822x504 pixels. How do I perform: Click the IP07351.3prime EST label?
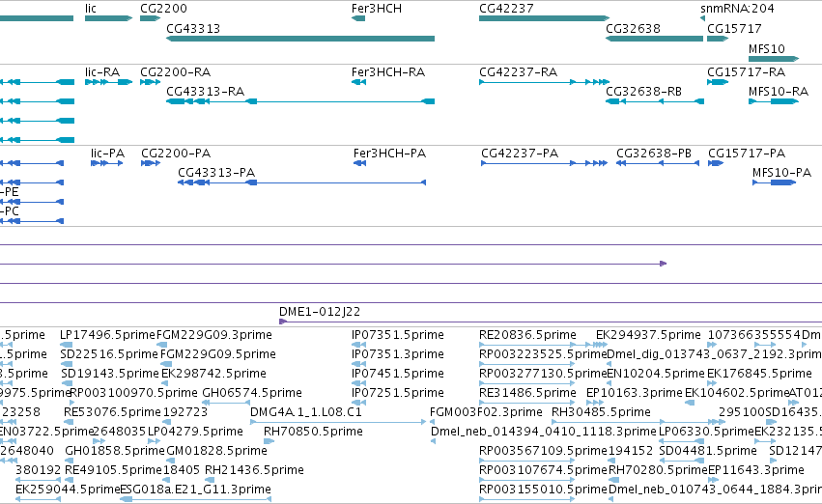click(x=398, y=354)
